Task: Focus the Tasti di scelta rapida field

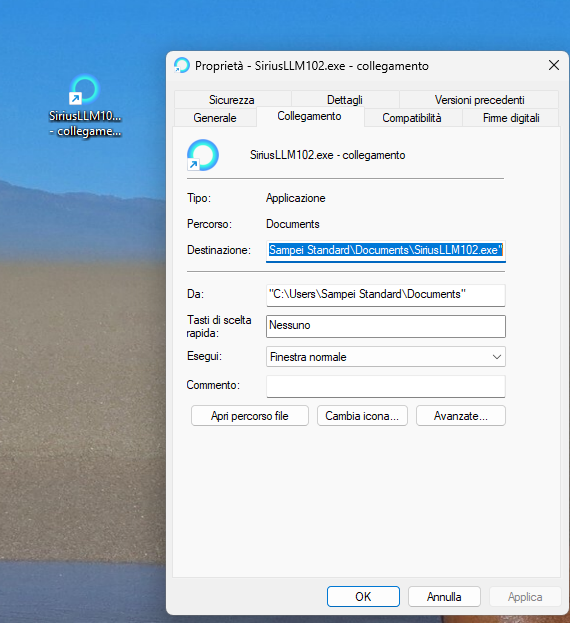Action: click(386, 326)
